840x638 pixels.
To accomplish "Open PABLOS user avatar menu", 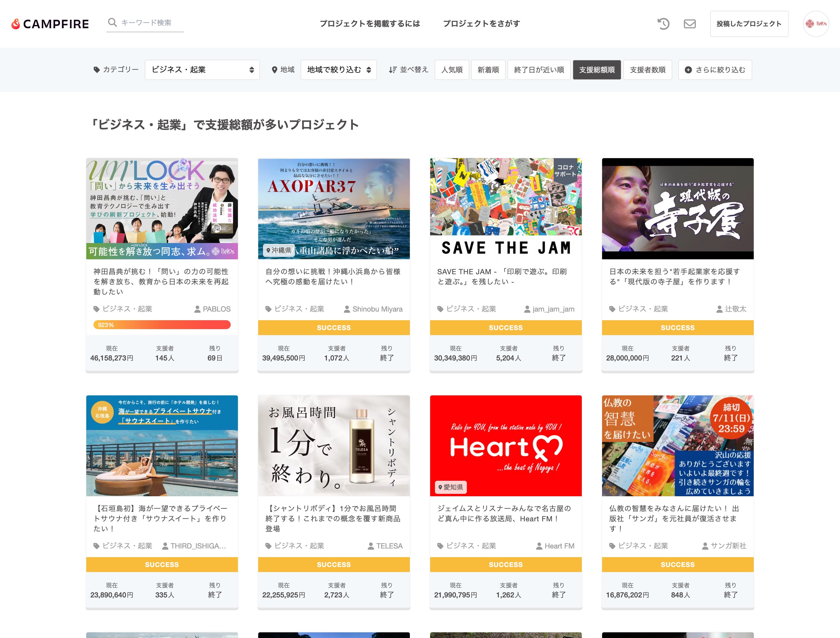I will [816, 24].
